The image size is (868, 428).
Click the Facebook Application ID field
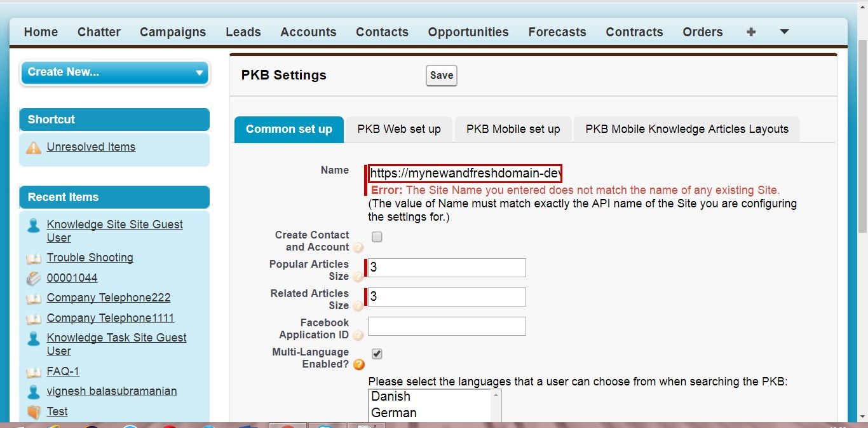click(x=447, y=326)
